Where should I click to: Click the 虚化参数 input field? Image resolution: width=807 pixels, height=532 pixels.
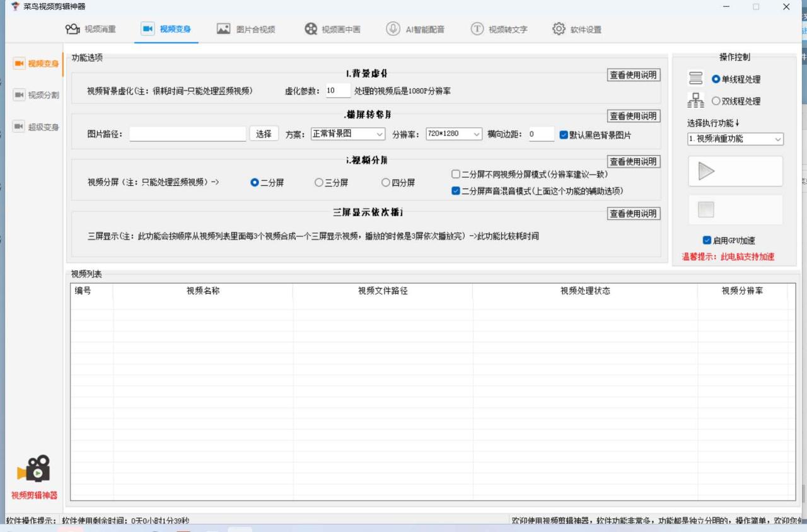pos(338,90)
